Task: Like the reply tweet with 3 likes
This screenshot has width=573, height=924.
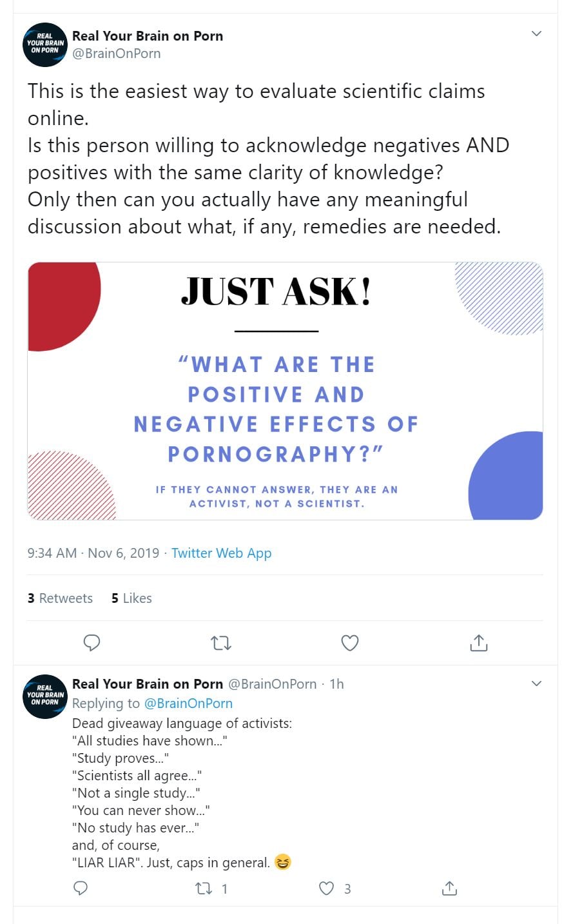Action: pos(327,889)
